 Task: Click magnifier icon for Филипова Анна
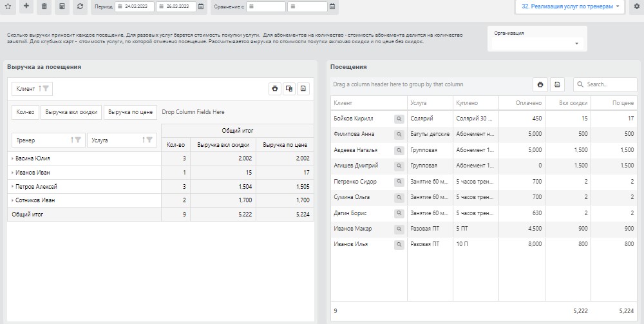[x=399, y=134]
